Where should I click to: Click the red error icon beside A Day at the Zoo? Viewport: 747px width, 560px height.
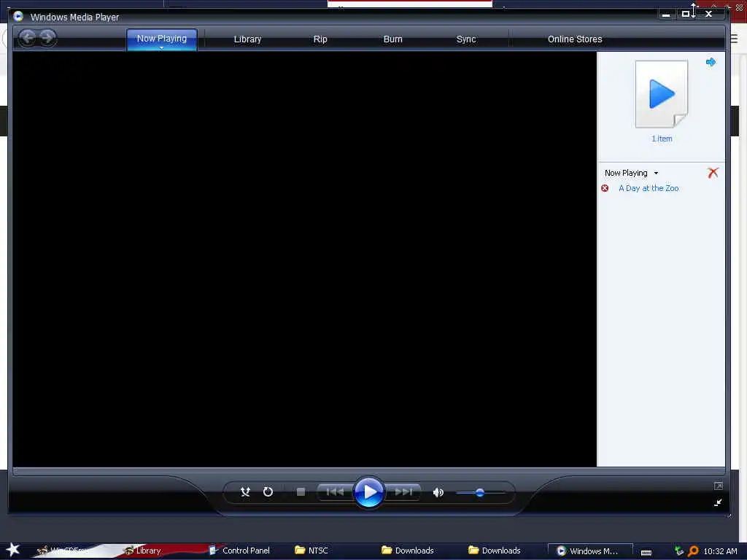click(605, 188)
